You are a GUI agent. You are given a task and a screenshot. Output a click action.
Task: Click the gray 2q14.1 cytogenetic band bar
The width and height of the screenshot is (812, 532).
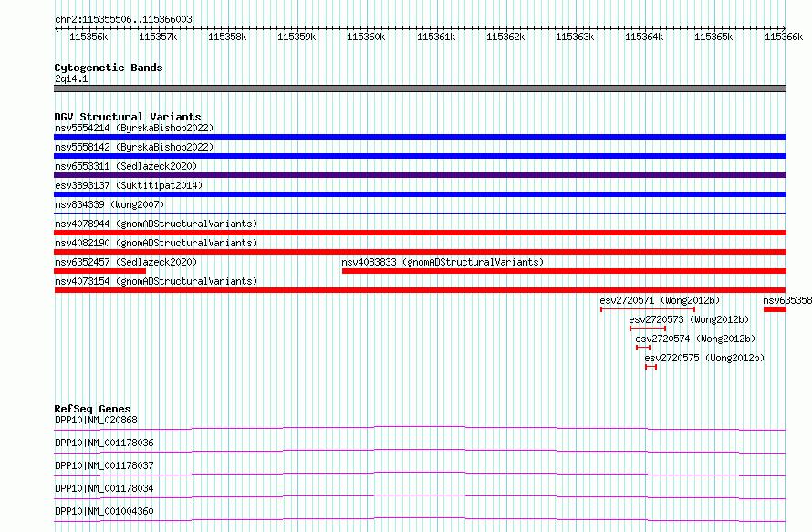[x=420, y=89]
